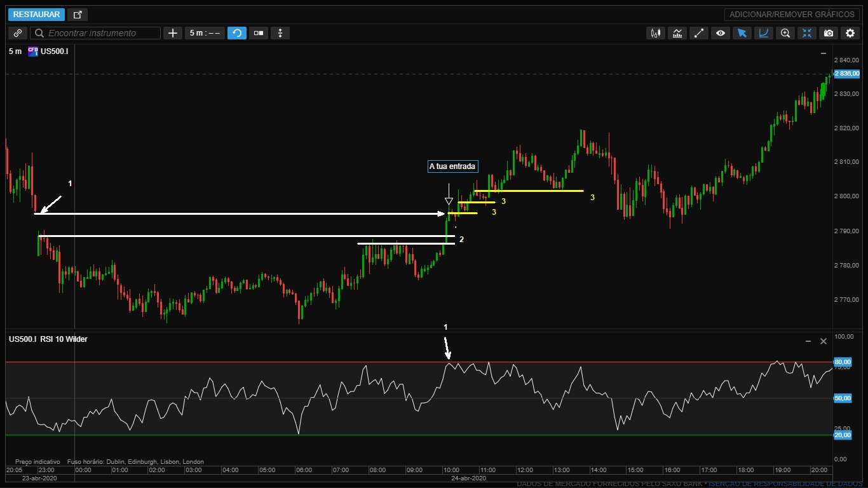Open the chart type candlestick selector
This screenshot has height=488, width=868.
pyautogui.click(x=655, y=33)
